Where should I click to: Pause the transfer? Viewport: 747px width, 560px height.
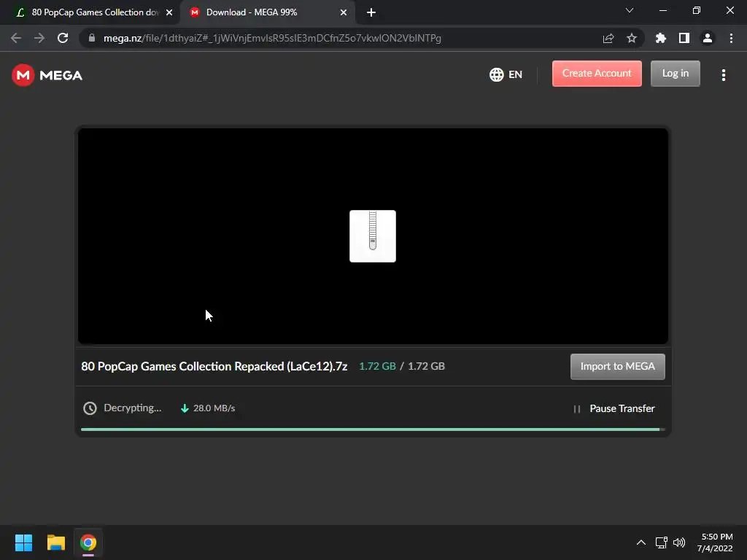[x=614, y=408]
